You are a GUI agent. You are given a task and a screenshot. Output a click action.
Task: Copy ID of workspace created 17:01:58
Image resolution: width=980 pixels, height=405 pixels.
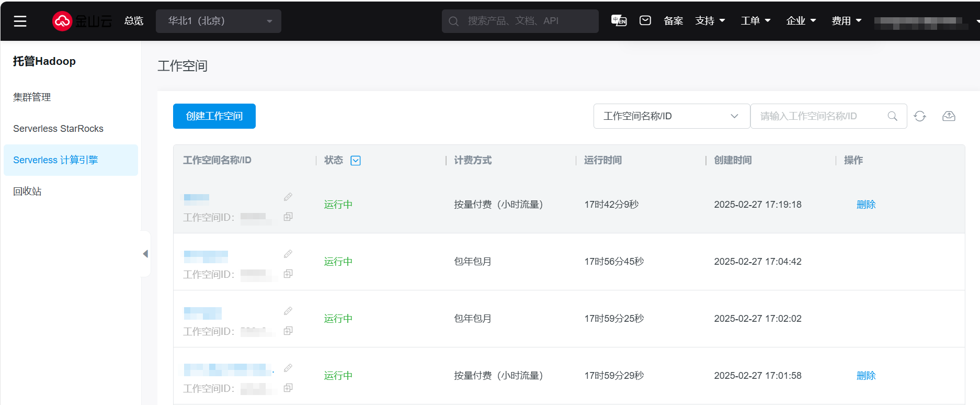(x=288, y=388)
